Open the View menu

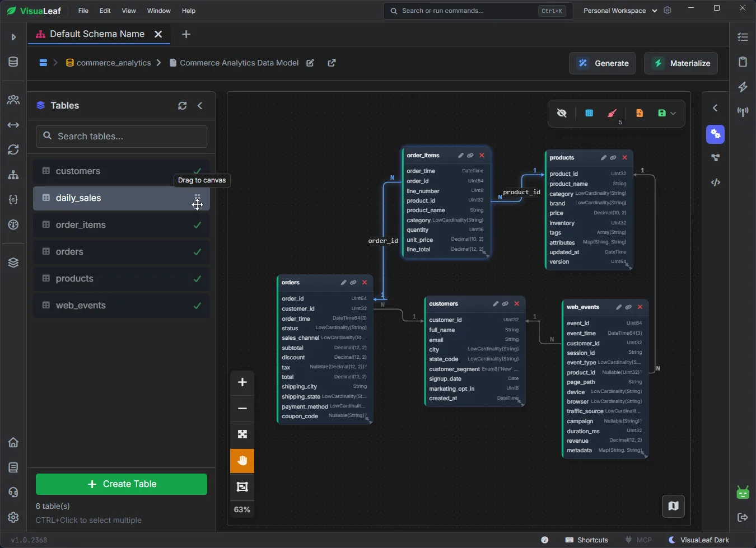point(129,11)
